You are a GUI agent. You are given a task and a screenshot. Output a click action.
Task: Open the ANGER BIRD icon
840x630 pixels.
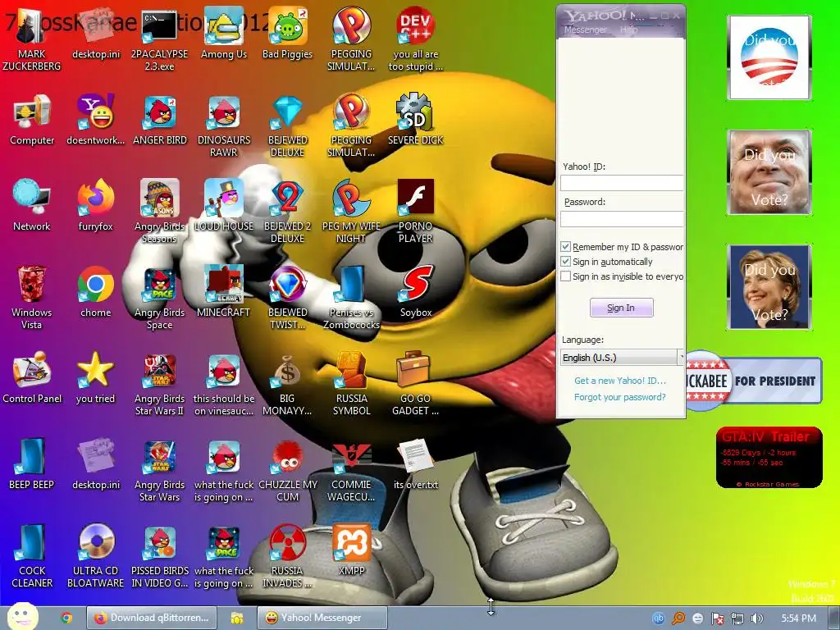tap(159, 120)
